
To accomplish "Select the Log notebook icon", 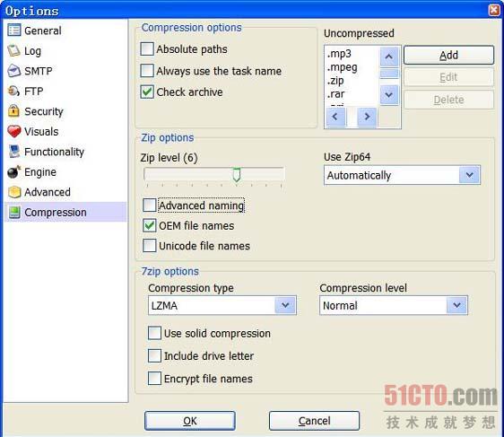I will pyautogui.click(x=14, y=50).
